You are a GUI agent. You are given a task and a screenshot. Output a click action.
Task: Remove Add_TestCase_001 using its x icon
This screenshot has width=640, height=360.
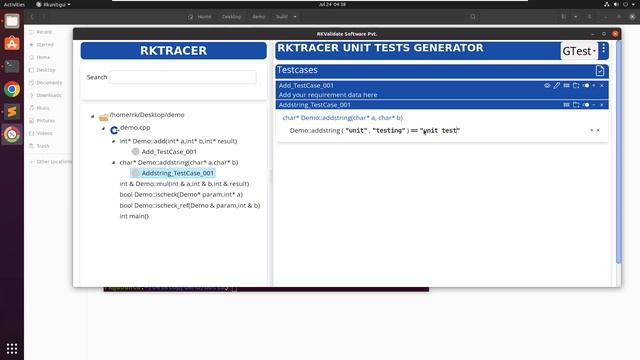coord(602,85)
